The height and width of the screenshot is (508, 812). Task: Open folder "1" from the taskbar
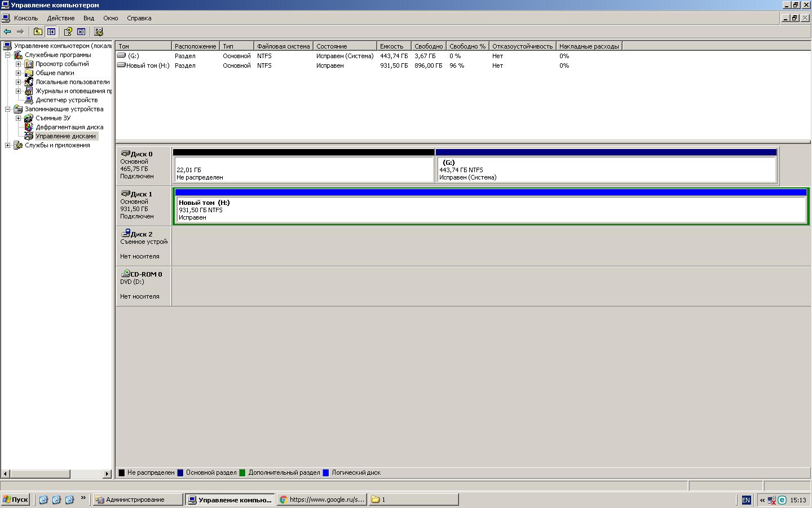413,500
